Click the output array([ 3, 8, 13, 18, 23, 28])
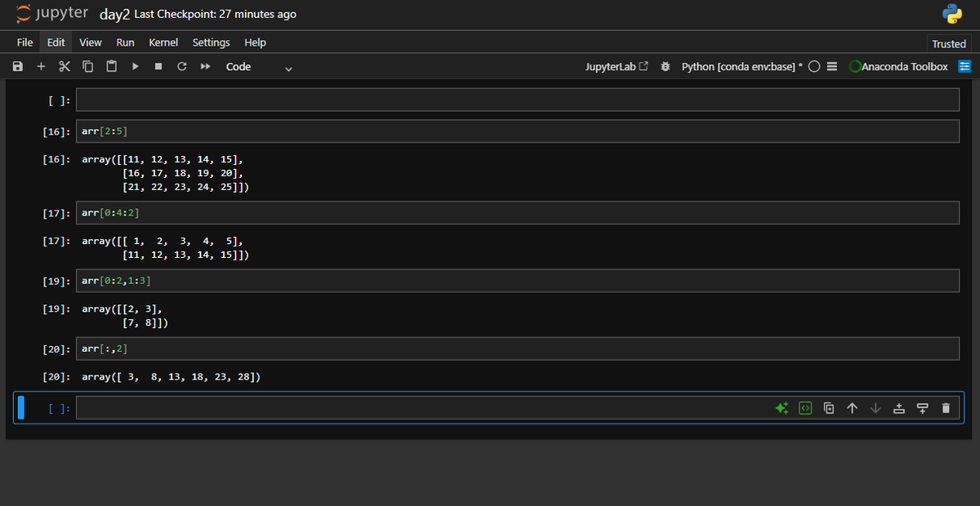The width and height of the screenshot is (980, 506). click(171, 377)
